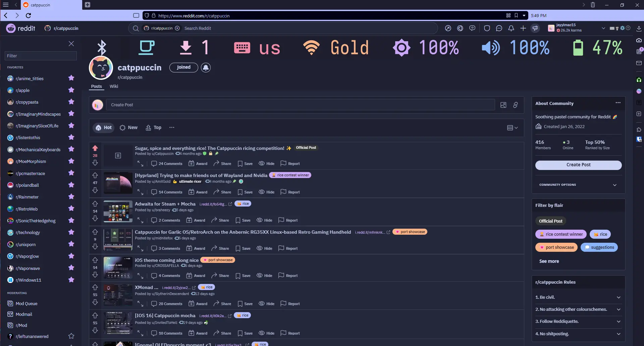Screen dimensions: 644x346
Task: Upvote the Hyprland Wayland and Nvidia post
Action: click(x=95, y=175)
